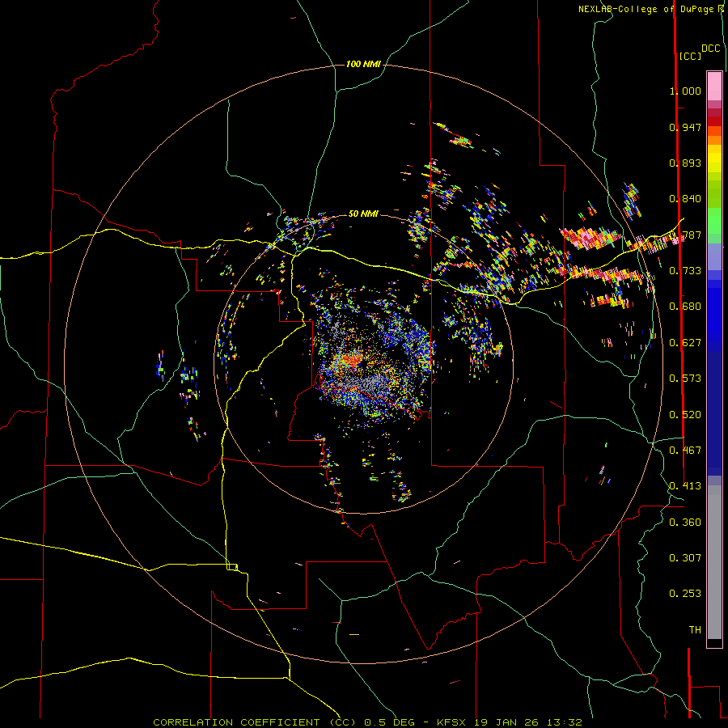Click the 100 NMI range ring label

363,64
